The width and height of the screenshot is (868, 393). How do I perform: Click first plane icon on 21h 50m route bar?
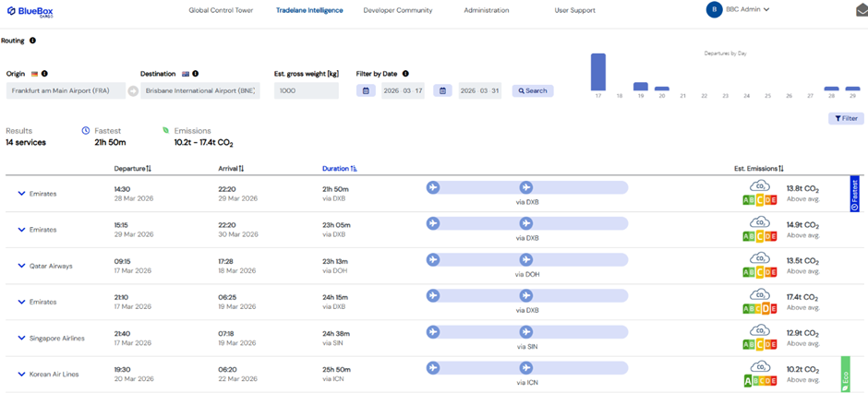pos(433,187)
